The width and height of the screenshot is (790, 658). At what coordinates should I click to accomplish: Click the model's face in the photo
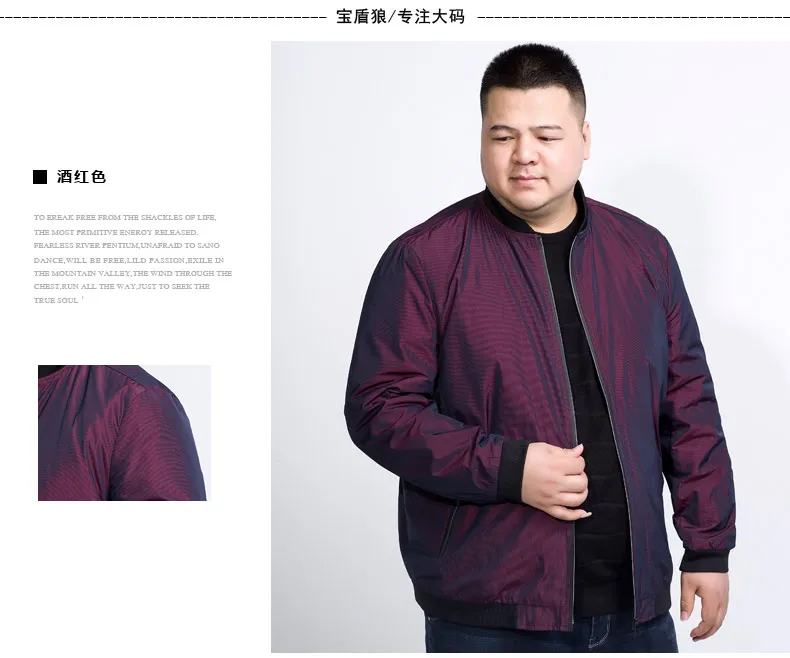534,146
